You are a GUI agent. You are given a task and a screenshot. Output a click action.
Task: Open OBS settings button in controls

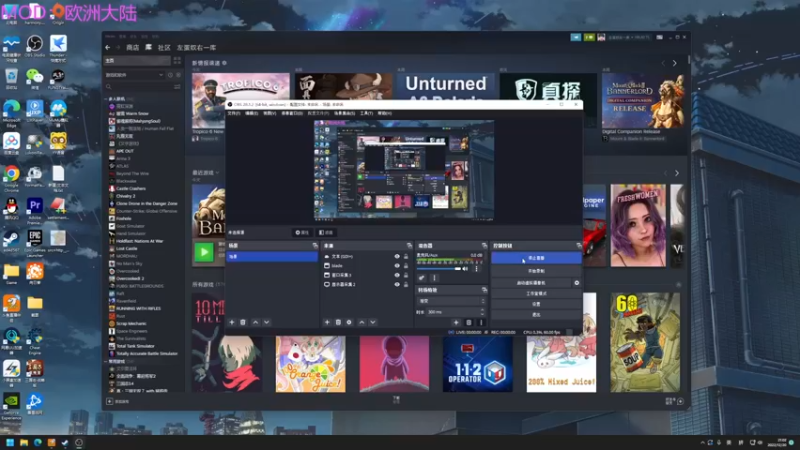click(x=536, y=304)
